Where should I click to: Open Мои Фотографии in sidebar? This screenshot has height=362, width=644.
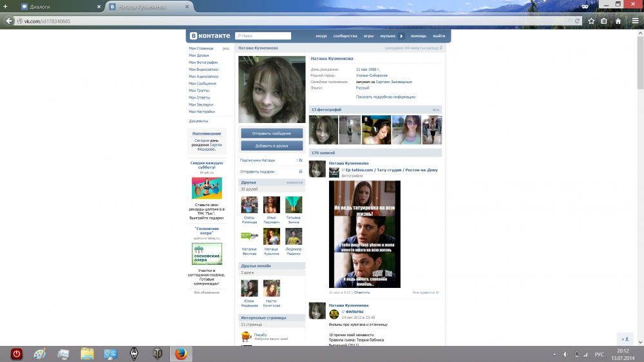(x=204, y=62)
